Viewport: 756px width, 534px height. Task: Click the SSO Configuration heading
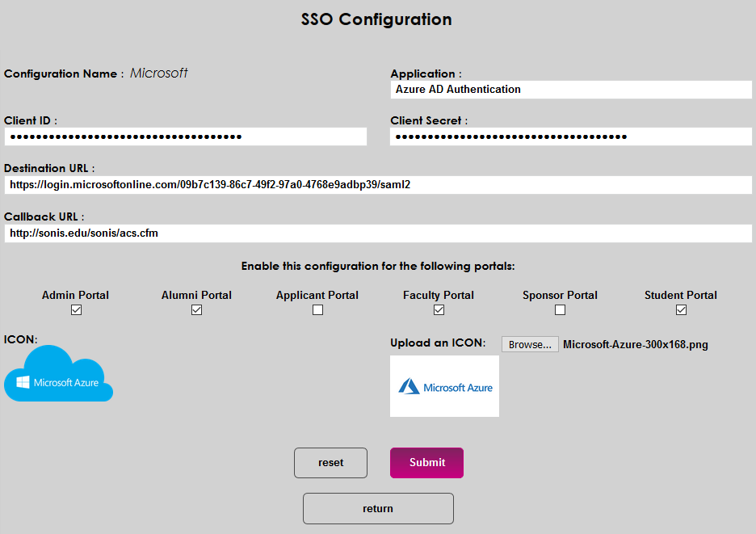coord(376,19)
